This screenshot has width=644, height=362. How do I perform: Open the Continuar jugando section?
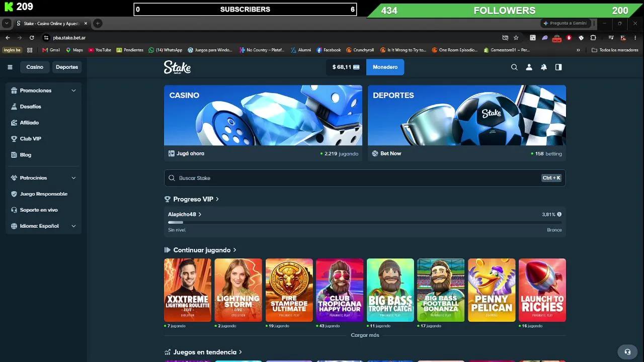coord(200,250)
